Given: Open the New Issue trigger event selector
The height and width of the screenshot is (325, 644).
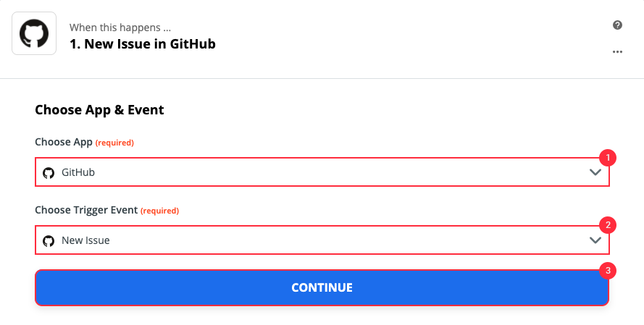Looking at the screenshot, I should point(322,240).
